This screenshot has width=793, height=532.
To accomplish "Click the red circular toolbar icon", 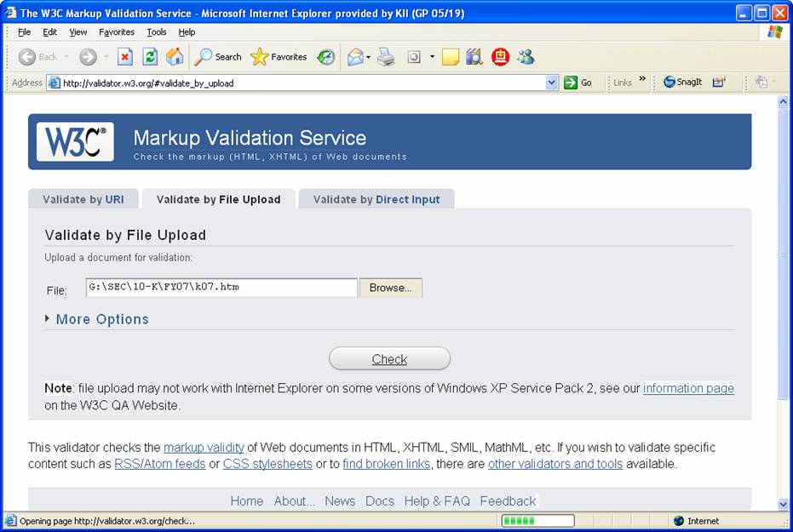I will 500,56.
